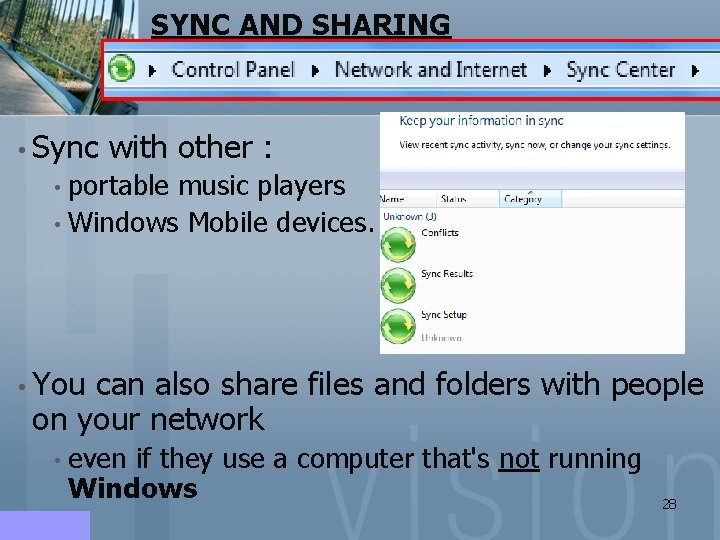Click 'Keep your information in sync' heading
Image resolution: width=720 pixels, height=540 pixels.
[481, 121]
